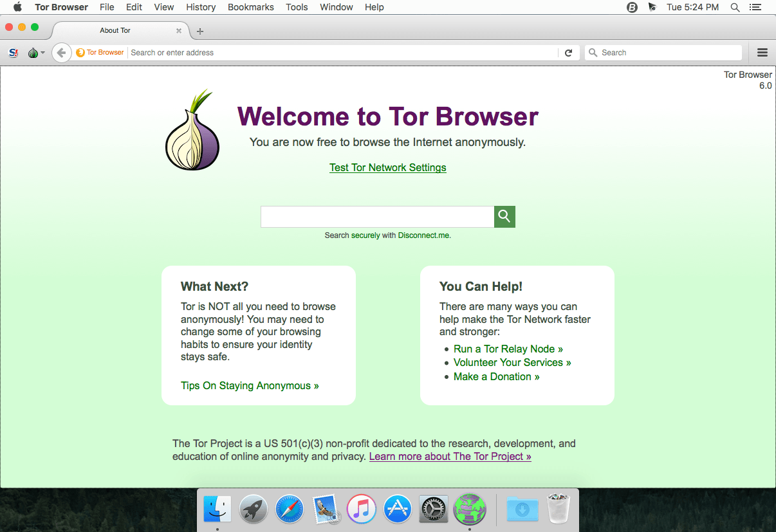Open Safari from the dock
The width and height of the screenshot is (776, 532).
[290, 509]
